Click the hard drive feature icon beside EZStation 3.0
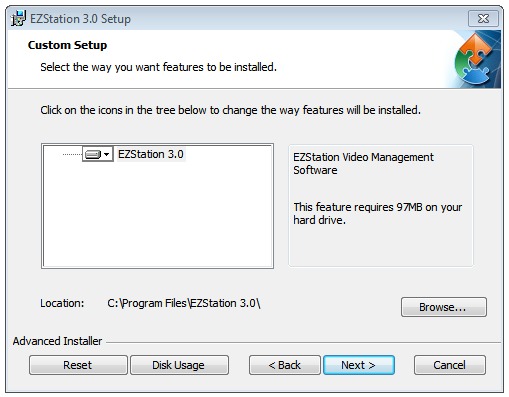 coord(93,154)
